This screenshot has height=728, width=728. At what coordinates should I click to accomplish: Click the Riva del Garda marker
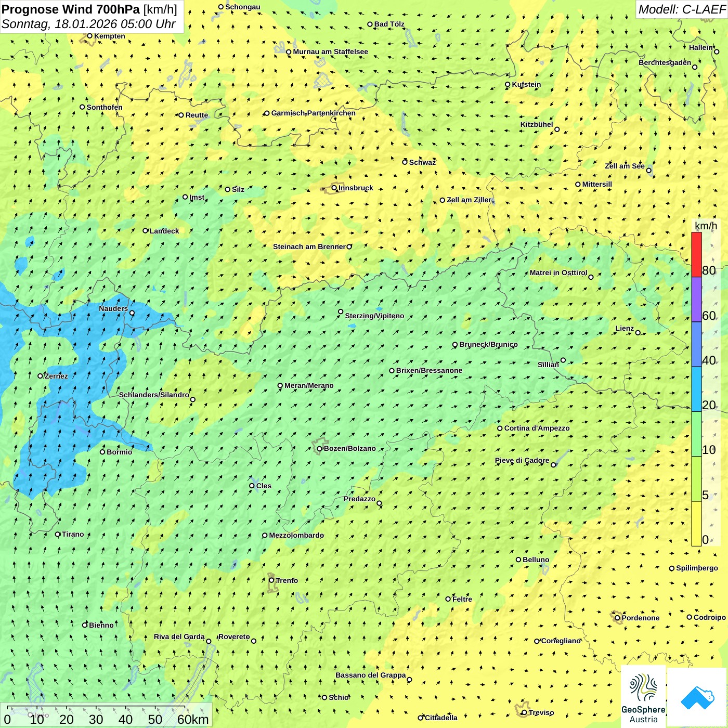(209, 641)
